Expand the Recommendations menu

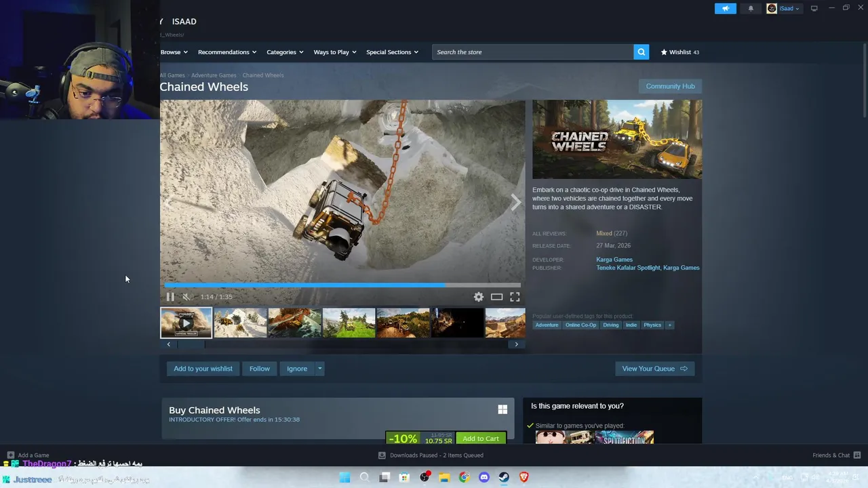pyautogui.click(x=226, y=52)
